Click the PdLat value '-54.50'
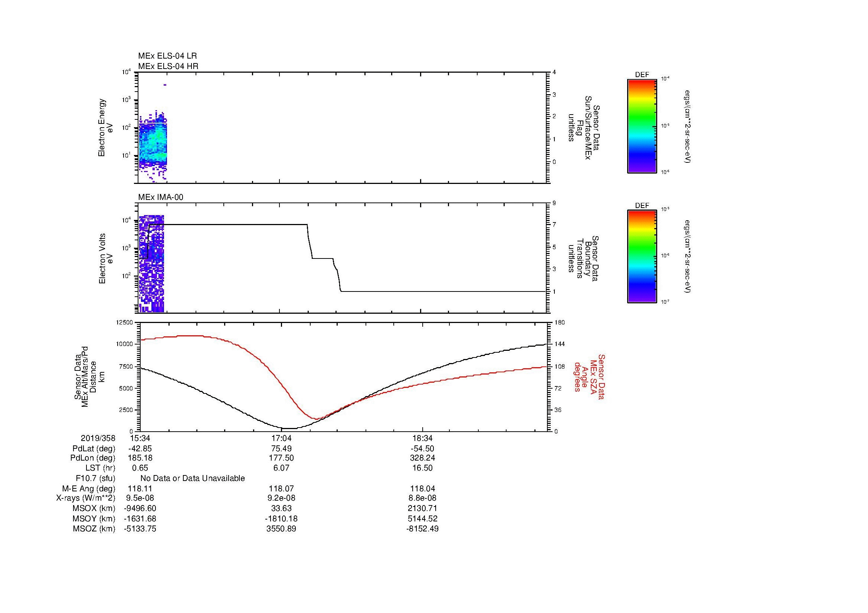Screen dimensions: 868x613 pyautogui.click(x=422, y=449)
